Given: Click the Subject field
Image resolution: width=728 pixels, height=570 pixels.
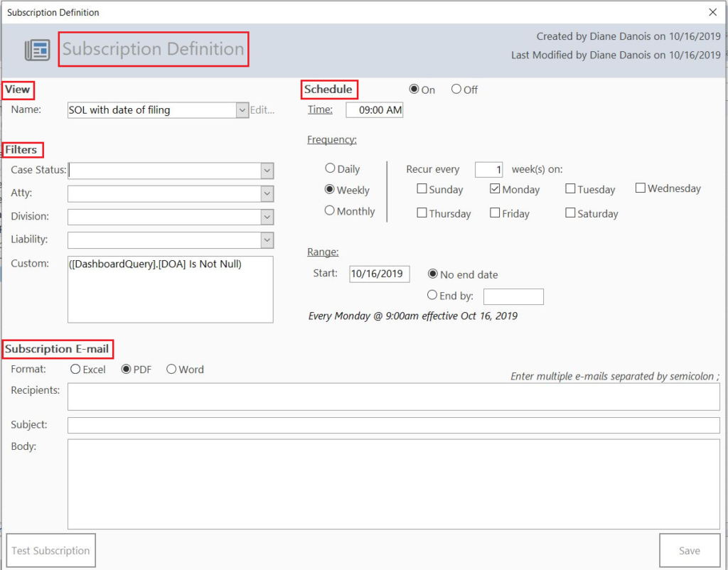Looking at the screenshot, I should [x=394, y=425].
